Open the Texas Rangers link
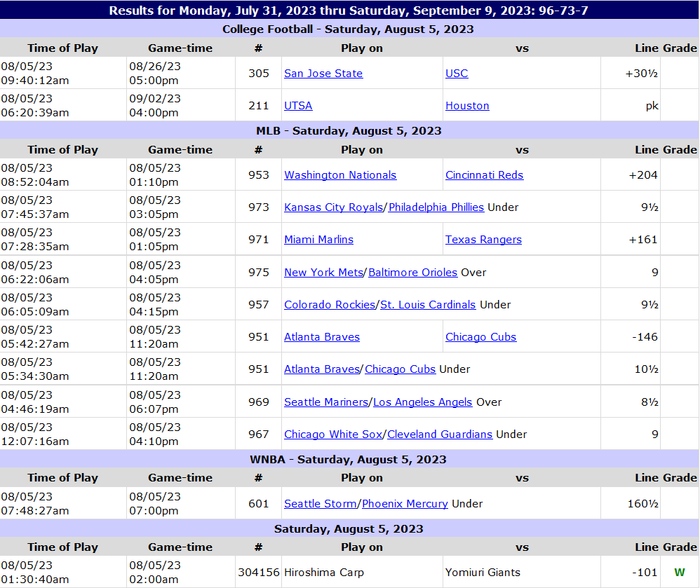The height and width of the screenshot is (588, 700). (x=483, y=240)
